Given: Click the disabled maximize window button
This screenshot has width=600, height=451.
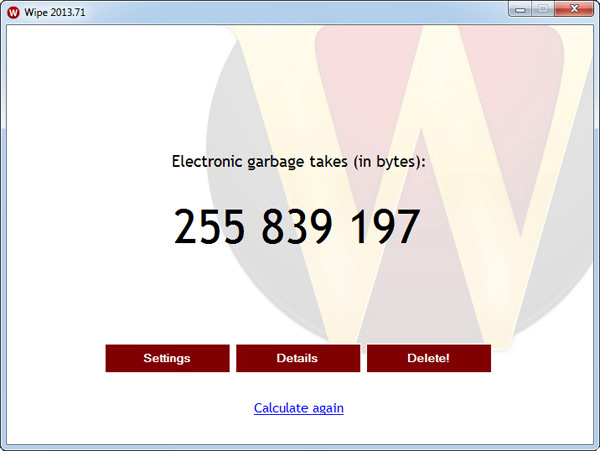Looking at the screenshot, I should 542,9.
